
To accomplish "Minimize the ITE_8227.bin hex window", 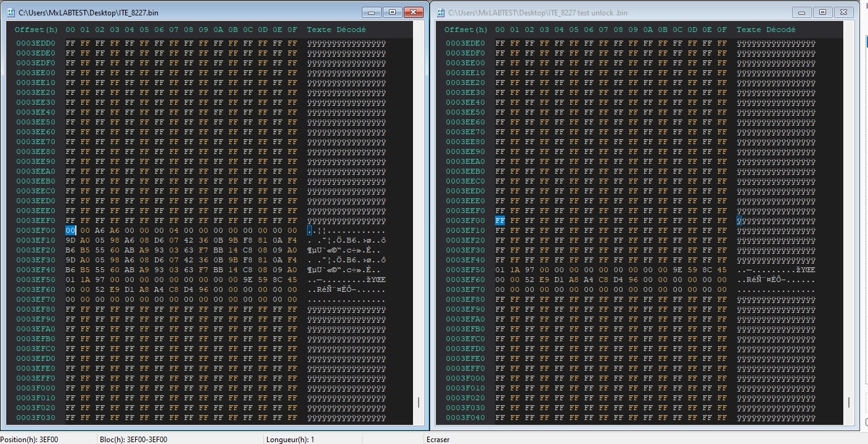I will pyautogui.click(x=371, y=12).
